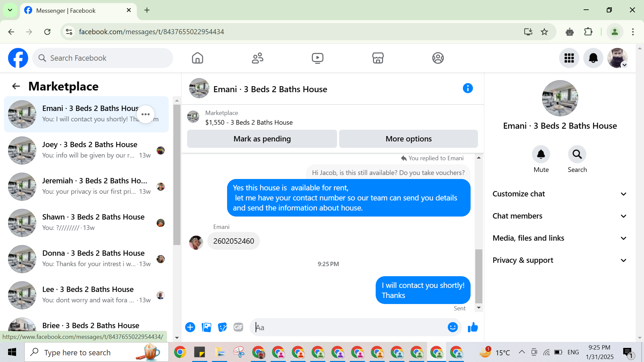Open the Snipping Tool on the taskbar

click(x=239, y=352)
